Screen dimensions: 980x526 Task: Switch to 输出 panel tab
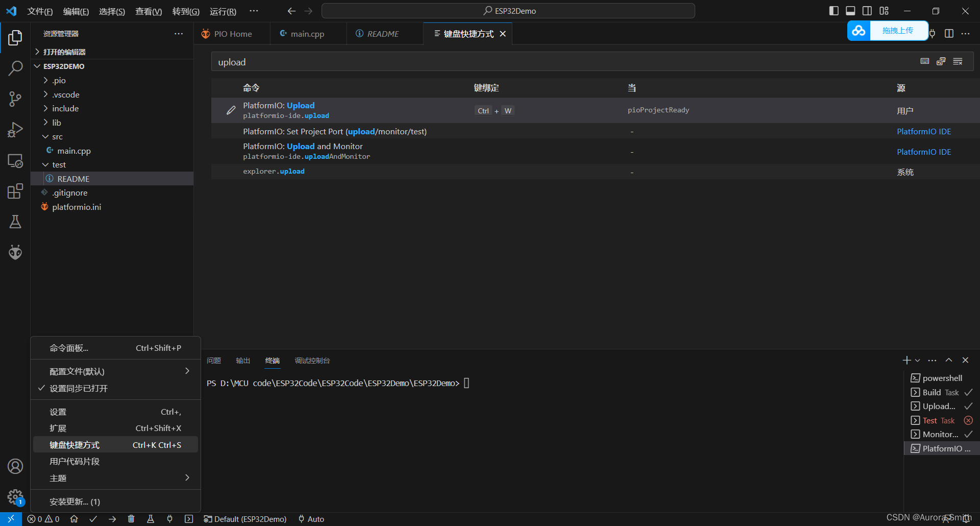click(x=243, y=361)
